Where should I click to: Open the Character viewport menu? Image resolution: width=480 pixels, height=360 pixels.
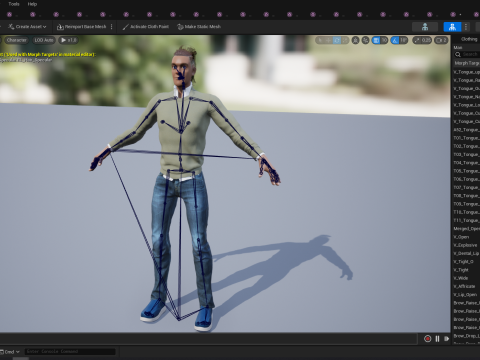tap(16, 40)
